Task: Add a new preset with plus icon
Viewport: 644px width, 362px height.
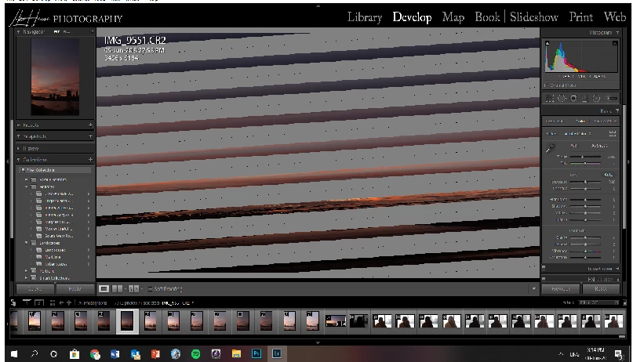Action: pyautogui.click(x=90, y=125)
